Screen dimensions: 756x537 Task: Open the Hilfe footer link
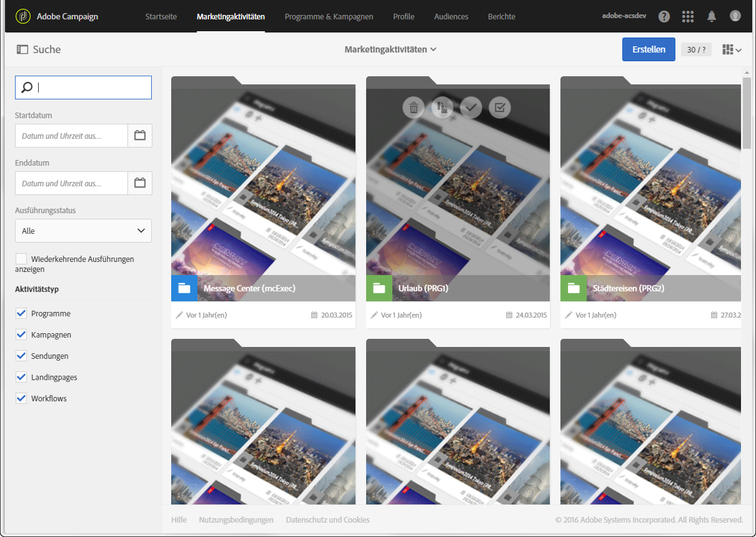(x=179, y=520)
